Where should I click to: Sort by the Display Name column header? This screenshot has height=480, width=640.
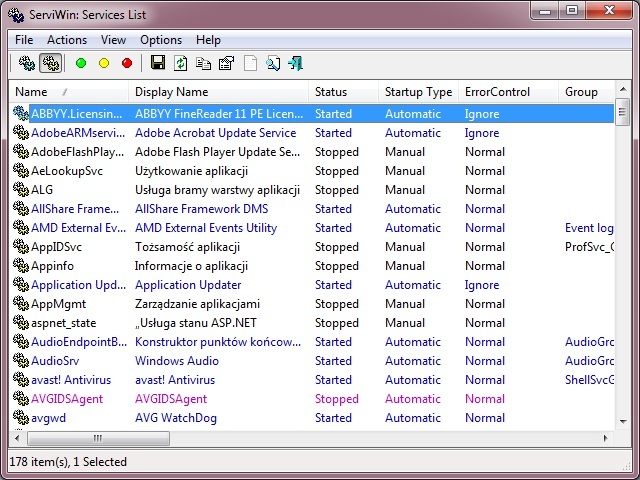(218, 92)
